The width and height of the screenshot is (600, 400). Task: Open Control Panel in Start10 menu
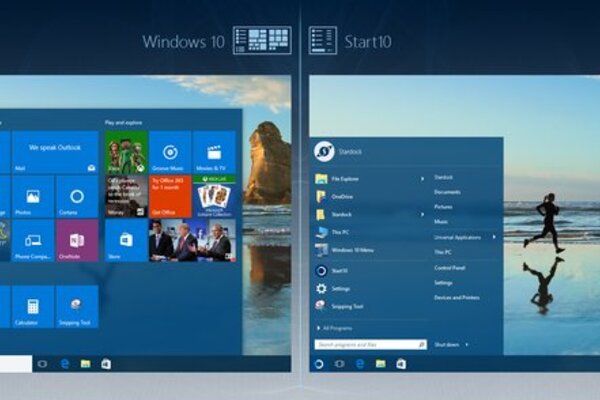449,268
